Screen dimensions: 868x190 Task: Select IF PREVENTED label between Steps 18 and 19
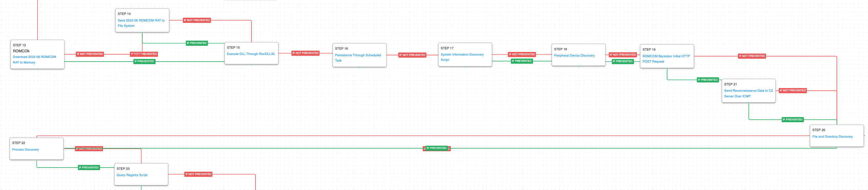622,62
